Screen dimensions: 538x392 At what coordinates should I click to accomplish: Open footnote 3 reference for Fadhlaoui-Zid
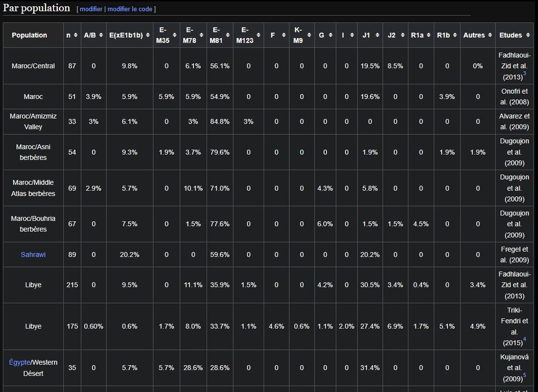[524, 74]
